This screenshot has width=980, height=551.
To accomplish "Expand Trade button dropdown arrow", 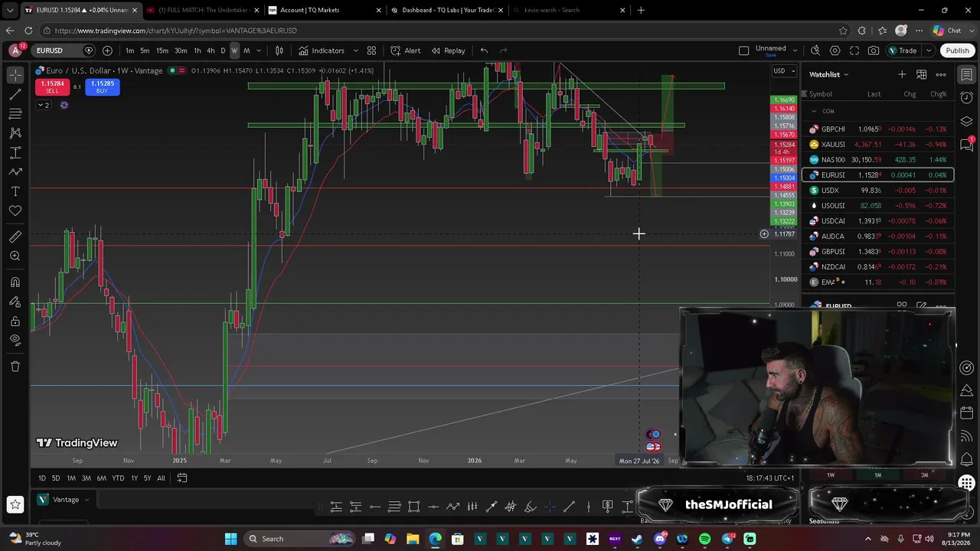I will coord(928,51).
